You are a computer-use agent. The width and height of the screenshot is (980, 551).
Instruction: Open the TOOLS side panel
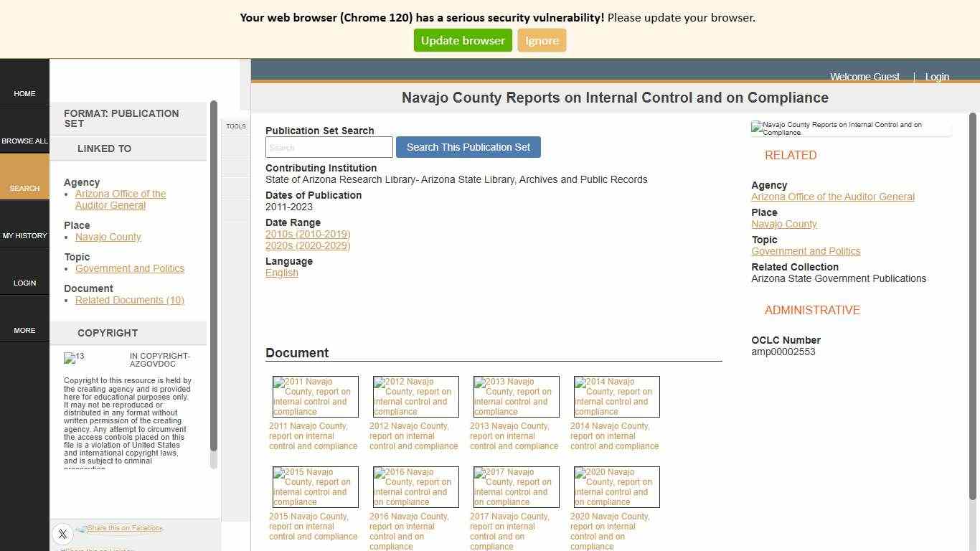pos(235,126)
